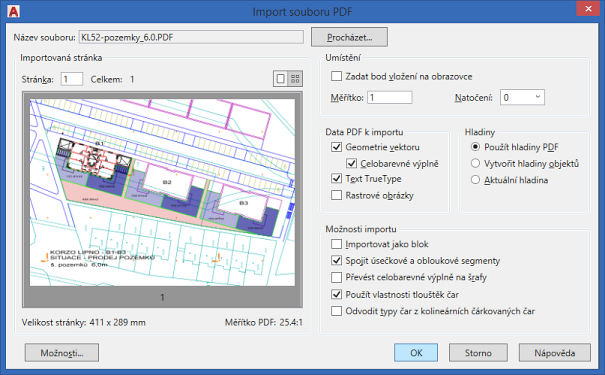This screenshot has width=605, height=375.
Task: Click the Procházet... browse button
Action: (x=349, y=37)
